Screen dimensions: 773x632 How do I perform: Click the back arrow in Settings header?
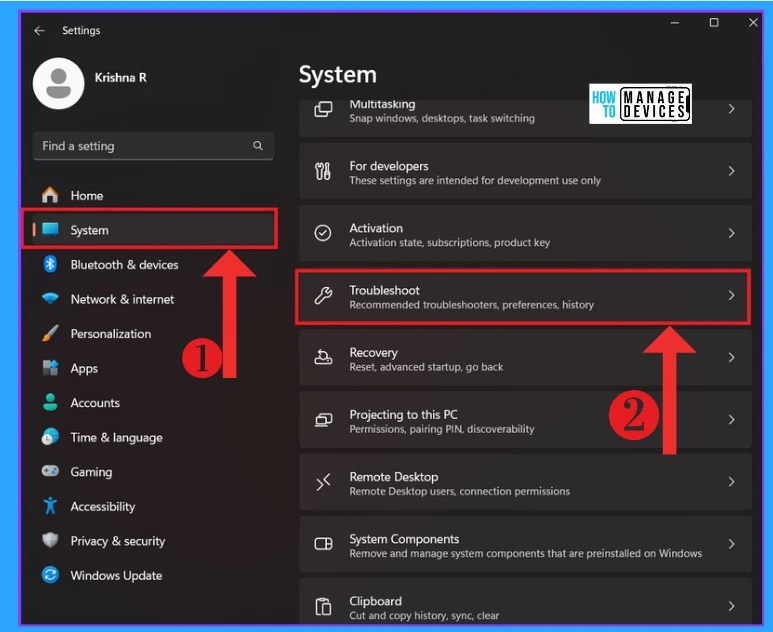point(39,31)
